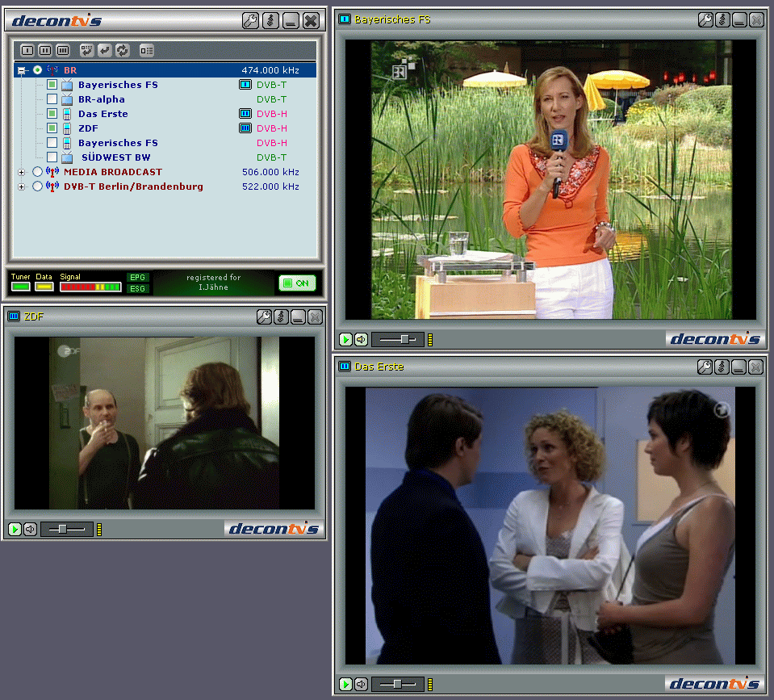
Task: Toggle the green ON power button
Action: coord(297,283)
